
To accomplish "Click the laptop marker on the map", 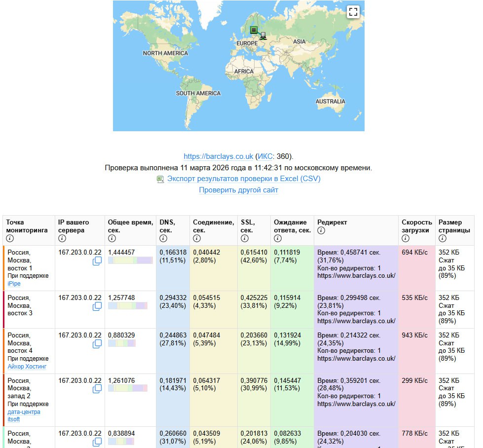I will pos(263,36).
